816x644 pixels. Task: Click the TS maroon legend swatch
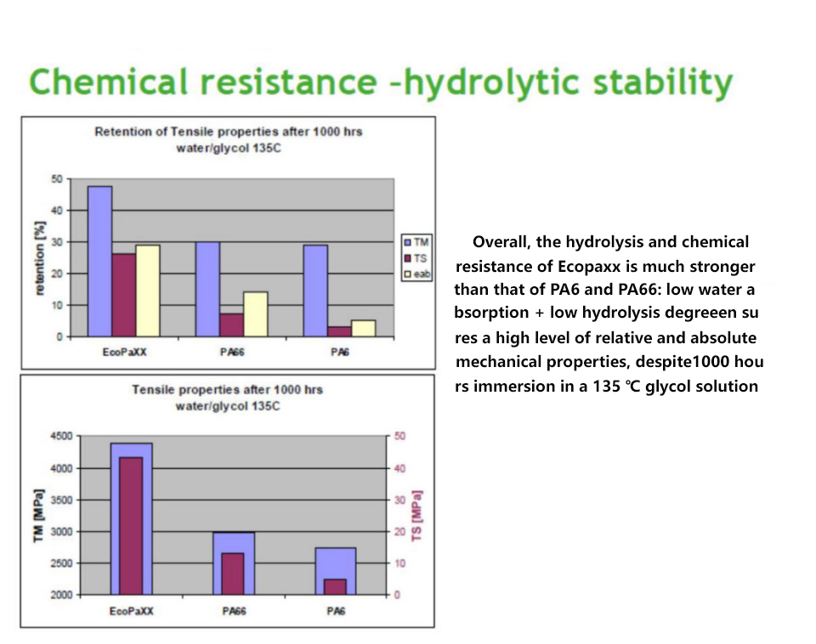pos(408,258)
